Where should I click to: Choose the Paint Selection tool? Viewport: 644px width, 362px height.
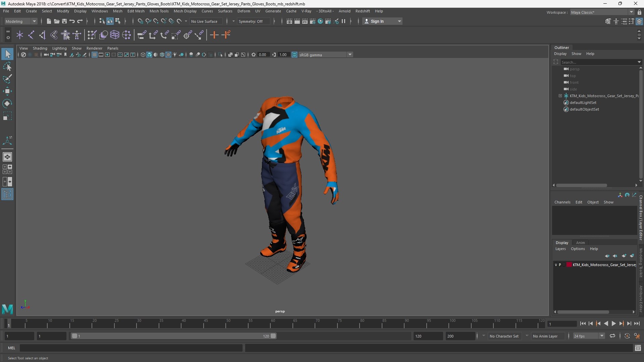pos(7,79)
